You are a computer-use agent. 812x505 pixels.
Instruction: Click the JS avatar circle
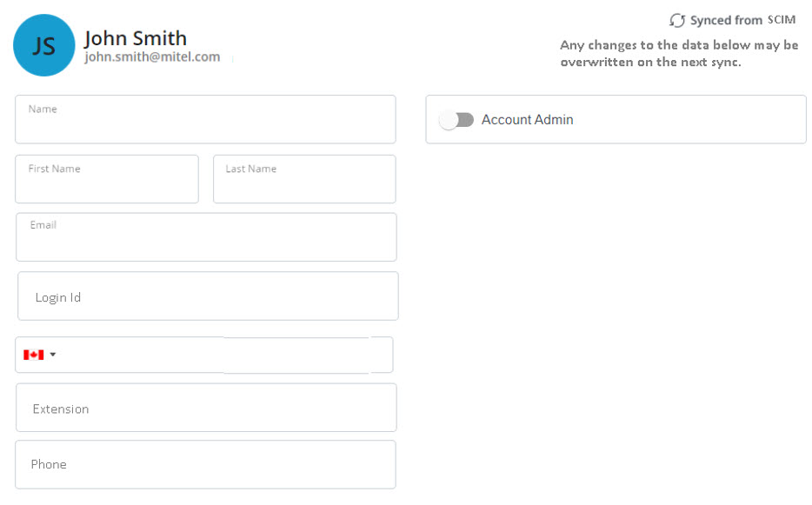pyautogui.click(x=43, y=45)
